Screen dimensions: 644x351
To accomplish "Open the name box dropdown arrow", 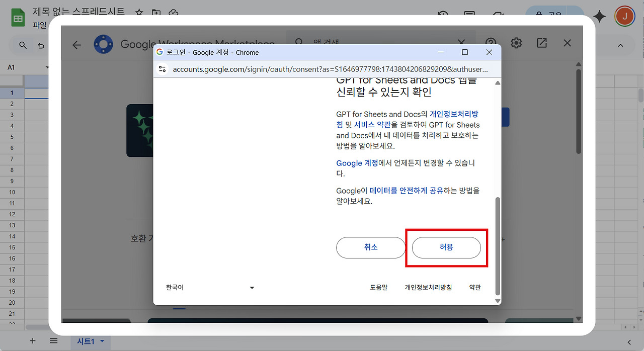I will (x=47, y=67).
